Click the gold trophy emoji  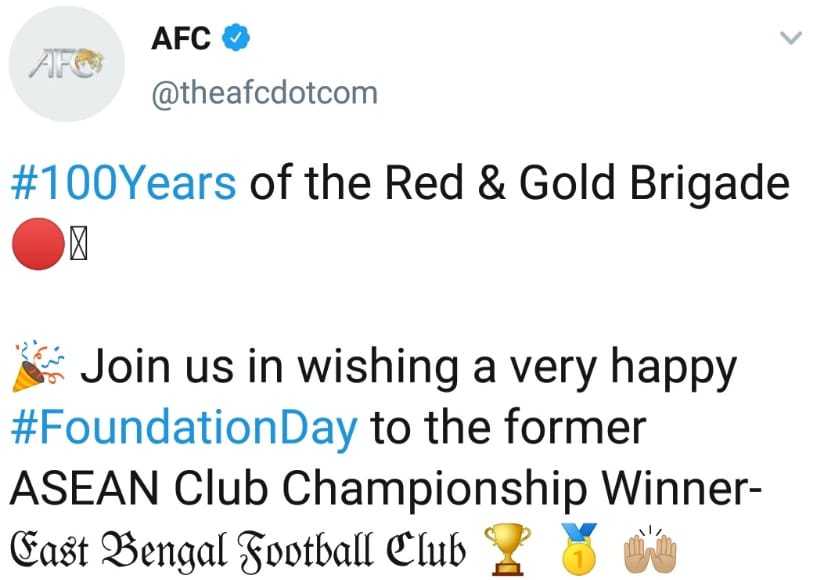[x=507, y=549]
